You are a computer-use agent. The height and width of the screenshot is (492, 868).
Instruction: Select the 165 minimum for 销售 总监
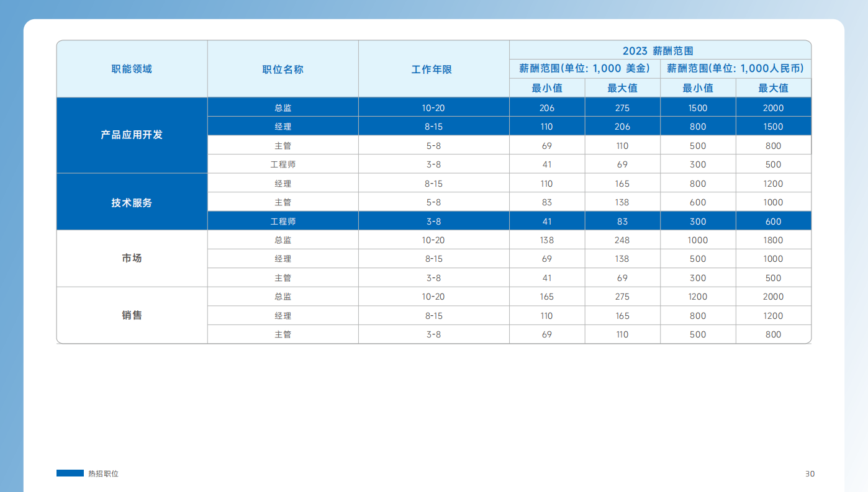tap(547, 297)
